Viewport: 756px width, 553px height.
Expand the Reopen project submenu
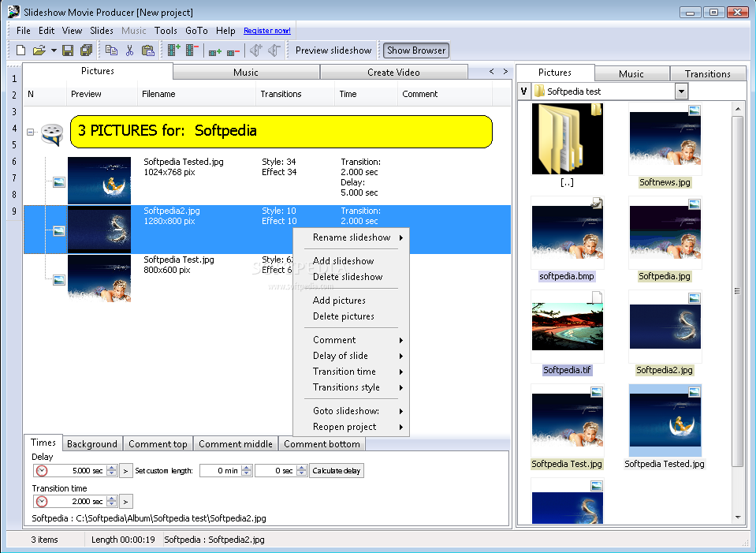[351, 427]
